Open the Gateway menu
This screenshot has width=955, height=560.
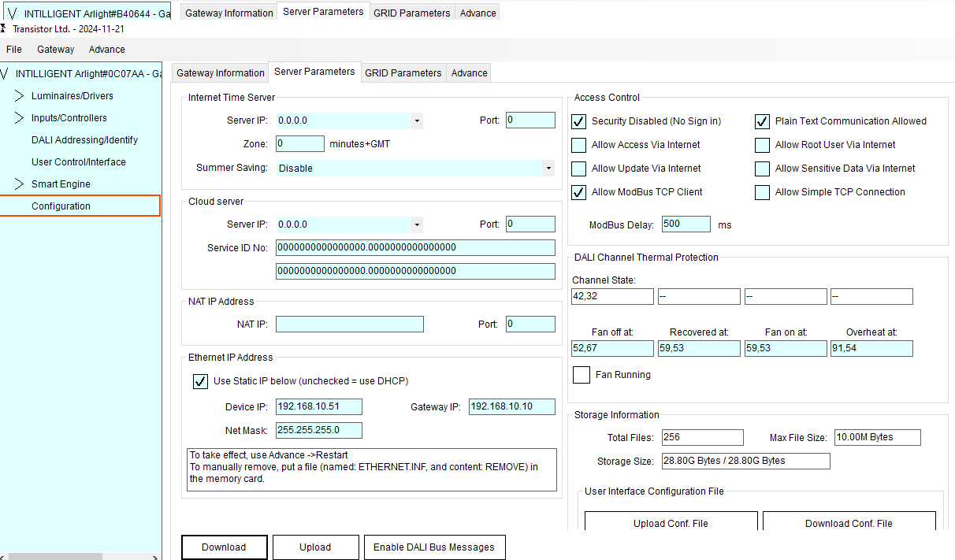point(55,50)
